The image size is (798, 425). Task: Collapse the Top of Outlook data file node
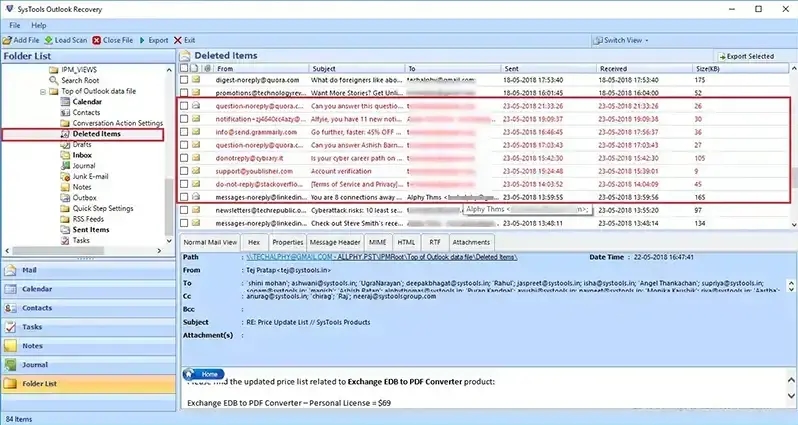click(43, 92)
